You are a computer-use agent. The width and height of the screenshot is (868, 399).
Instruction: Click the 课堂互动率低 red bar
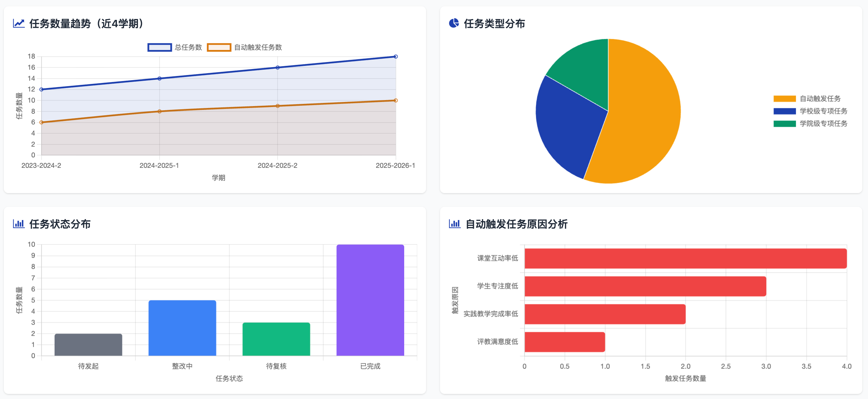click(x=685, y=258)
